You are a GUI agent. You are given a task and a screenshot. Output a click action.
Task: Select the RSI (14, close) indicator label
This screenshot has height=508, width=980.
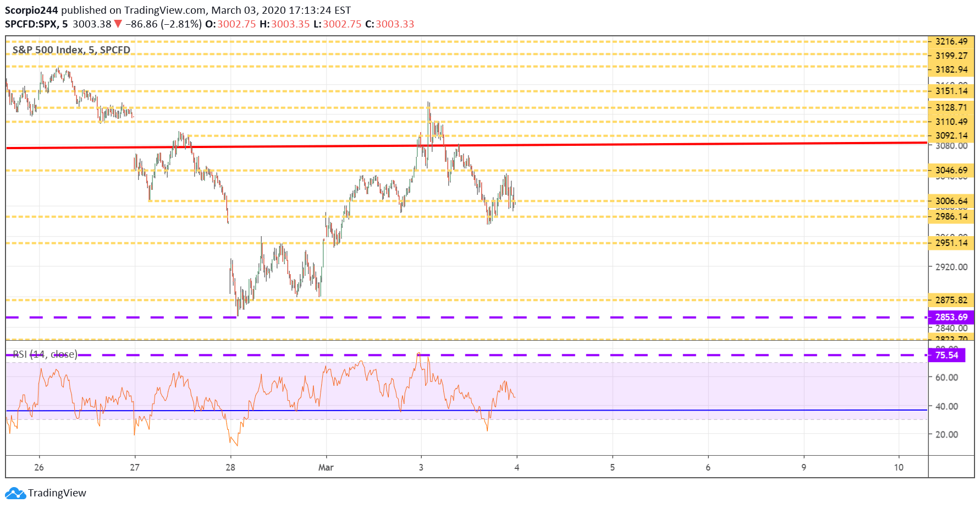point(45,354)
